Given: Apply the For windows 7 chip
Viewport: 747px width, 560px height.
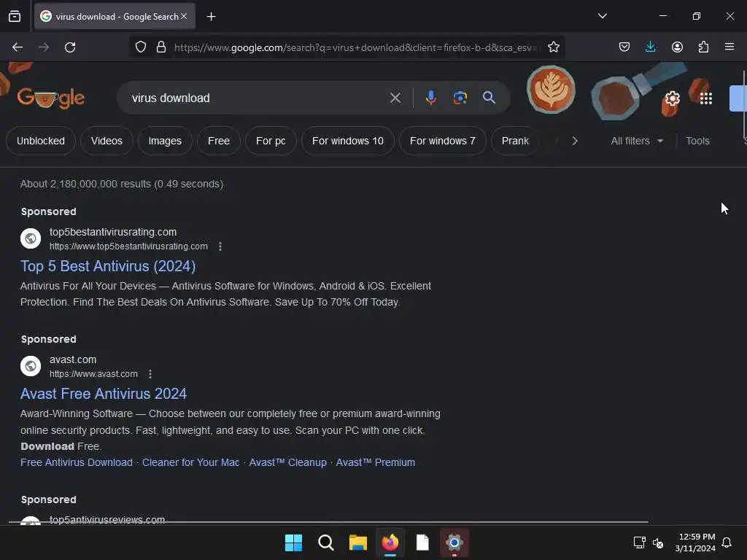Looking at the screenshot, I should 443,141.
